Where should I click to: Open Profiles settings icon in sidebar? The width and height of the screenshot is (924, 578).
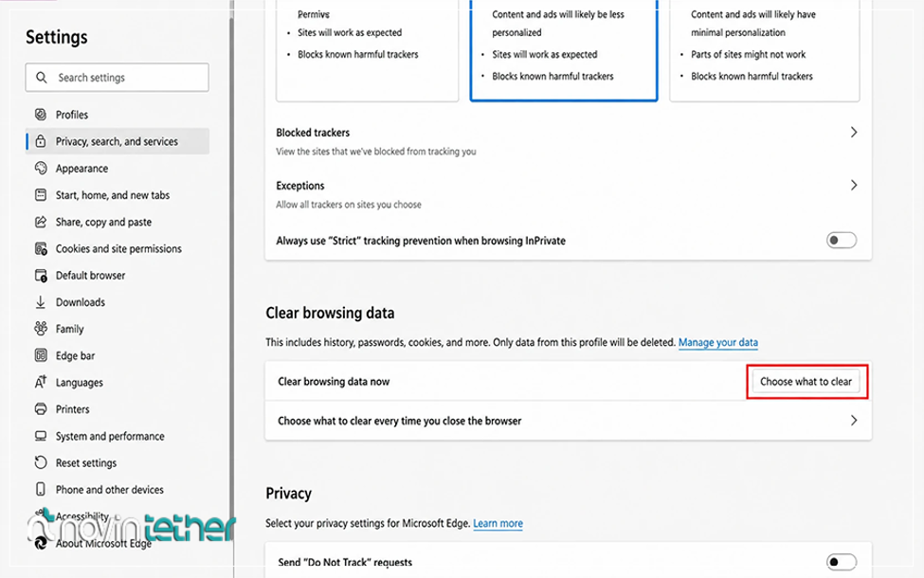click(x=41, y=115)
